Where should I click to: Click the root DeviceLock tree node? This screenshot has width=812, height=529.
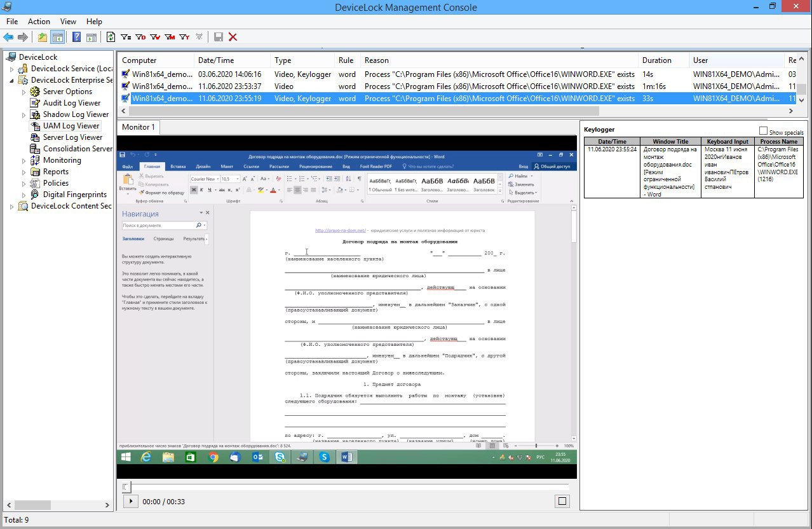(x=38, y=57)
